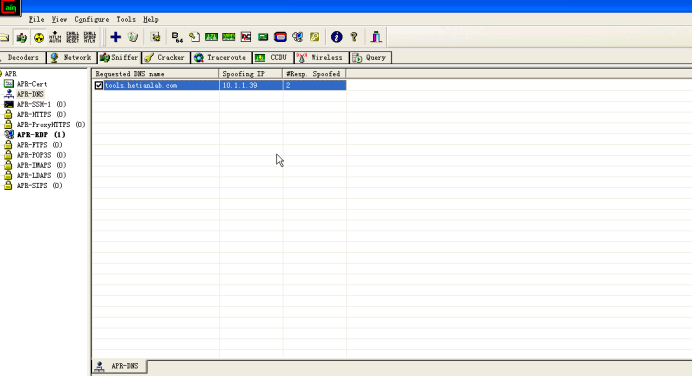The image size is (692, 376).
Task: Switch to the Decoders tab
Action: coord(22,57)
